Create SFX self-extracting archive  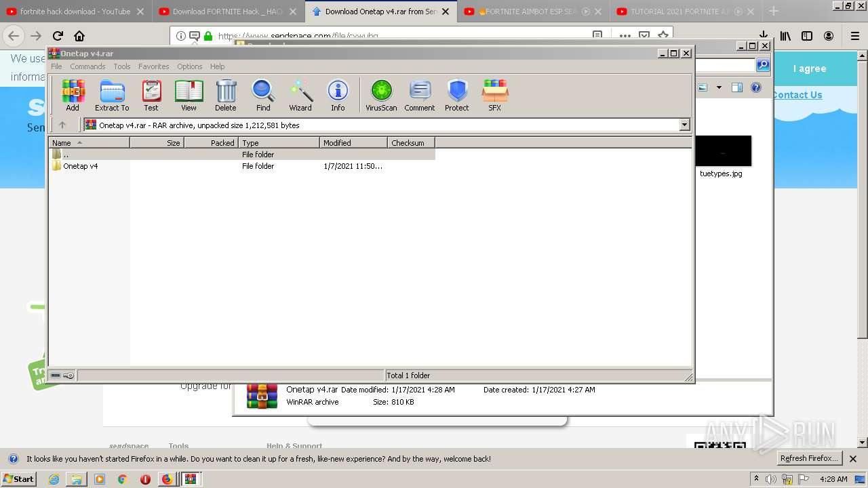[x=495, y=95]
